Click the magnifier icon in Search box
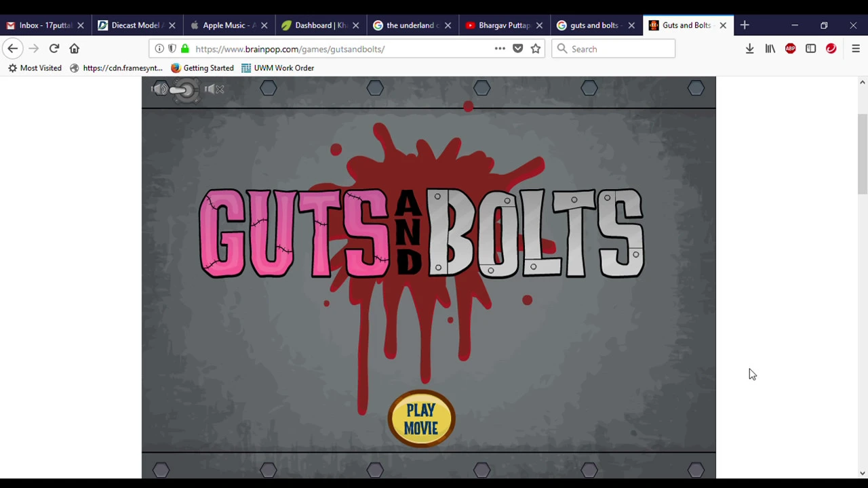The image size is (868, 488). click(562, 49)
